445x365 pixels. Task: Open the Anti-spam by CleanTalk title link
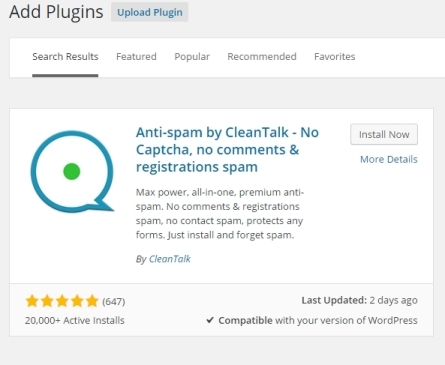click(227, 150)
